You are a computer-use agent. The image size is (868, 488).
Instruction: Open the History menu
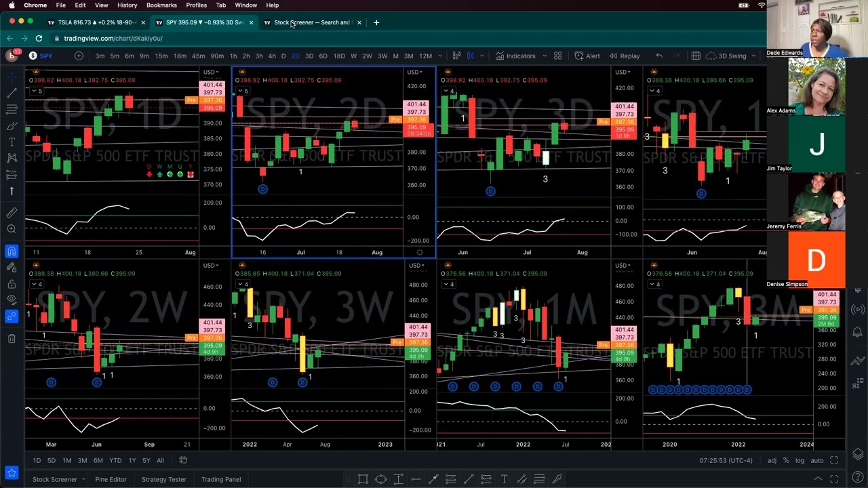tap(127, 5)
